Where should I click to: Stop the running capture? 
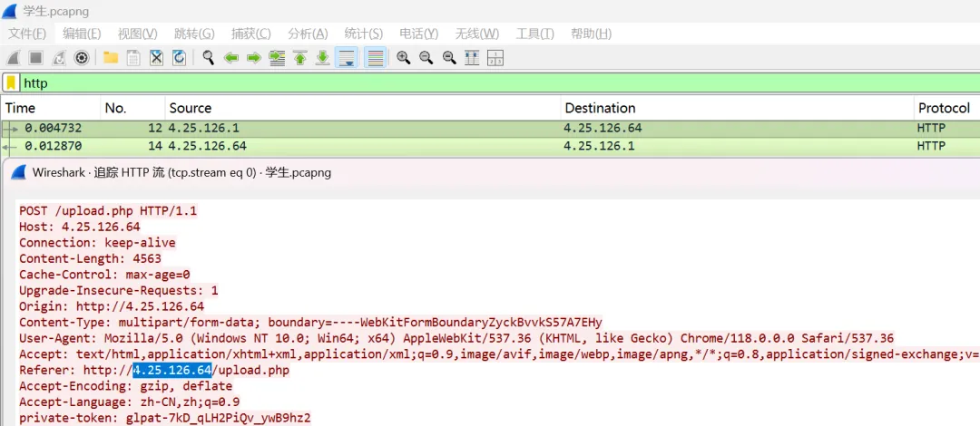point(35,58)
